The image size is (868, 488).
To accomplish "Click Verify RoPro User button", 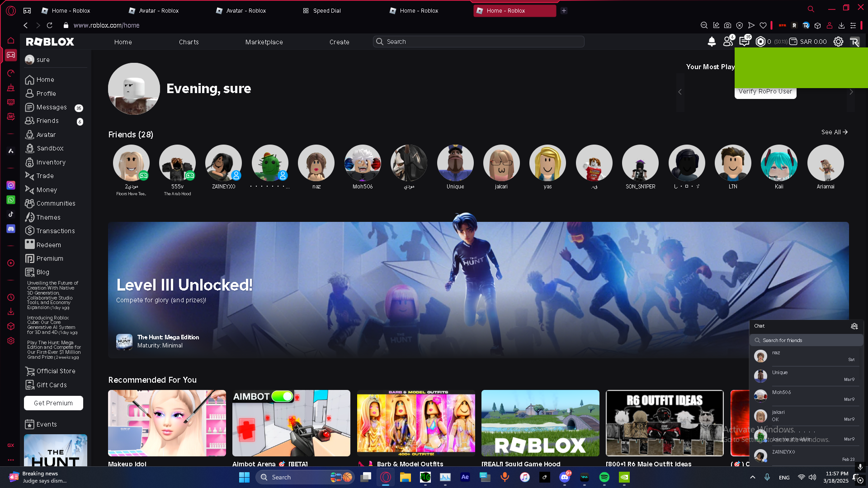I will point(765,92).
